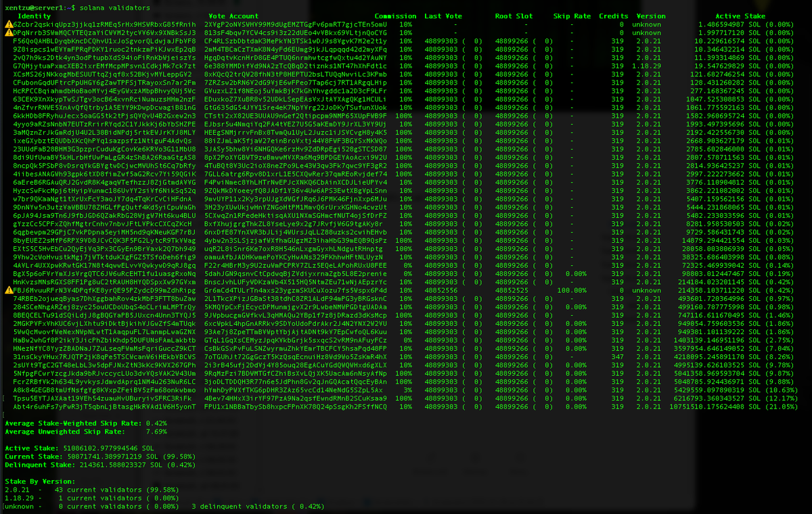Click vote account starting with CP4RLSzbDbtdaK3MePk
The height and width of the screenshot is (514, 812).
(295, 41)
